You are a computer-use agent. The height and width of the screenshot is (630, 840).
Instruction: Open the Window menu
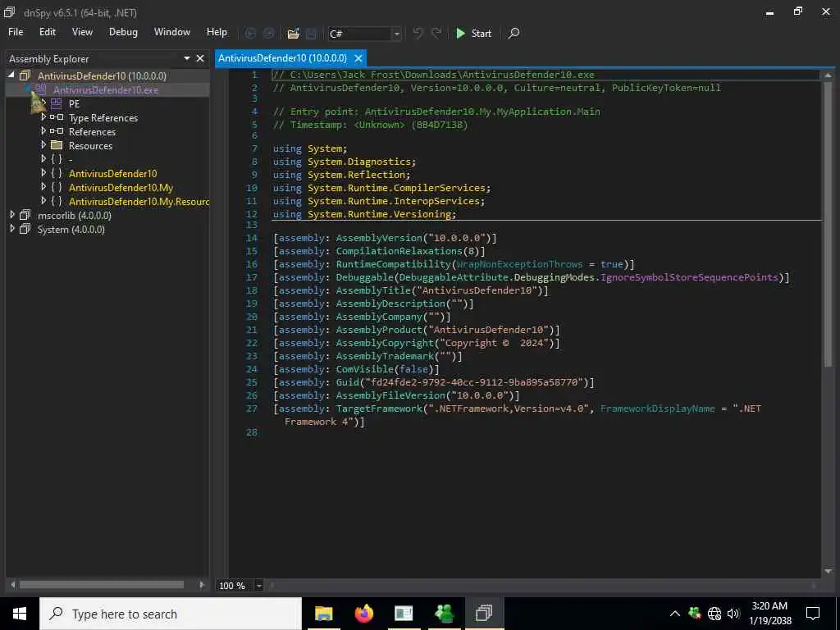(x=172, y=32)
